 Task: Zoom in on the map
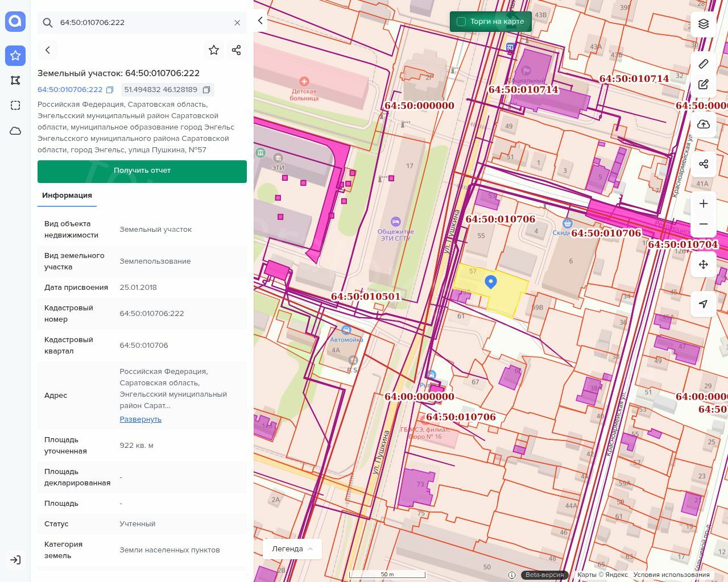(704, 203)
